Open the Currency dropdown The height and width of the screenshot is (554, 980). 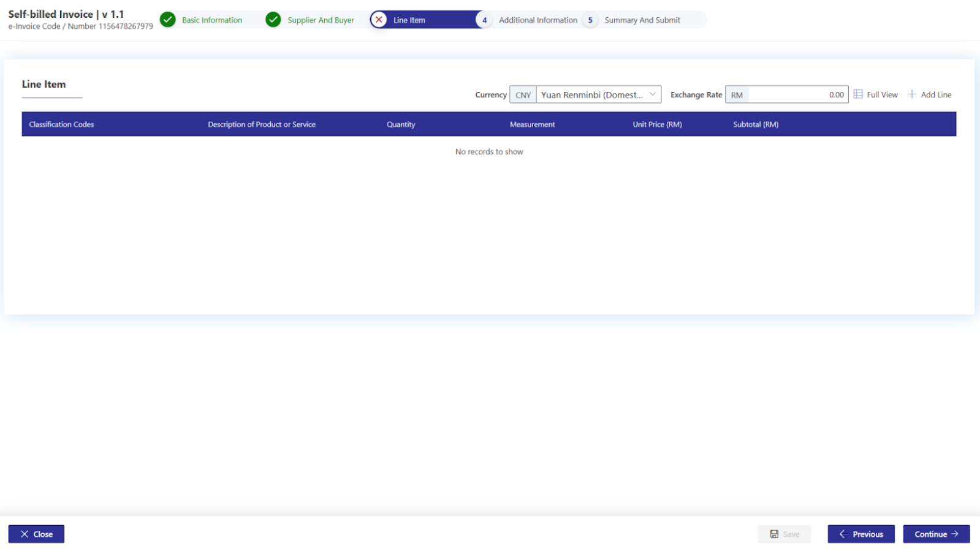591,94
